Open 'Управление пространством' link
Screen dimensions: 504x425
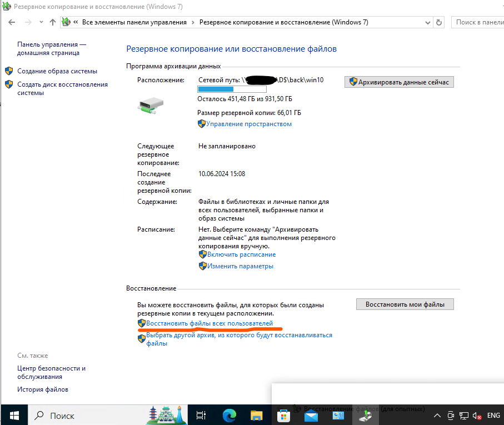[x=249, y=124]
